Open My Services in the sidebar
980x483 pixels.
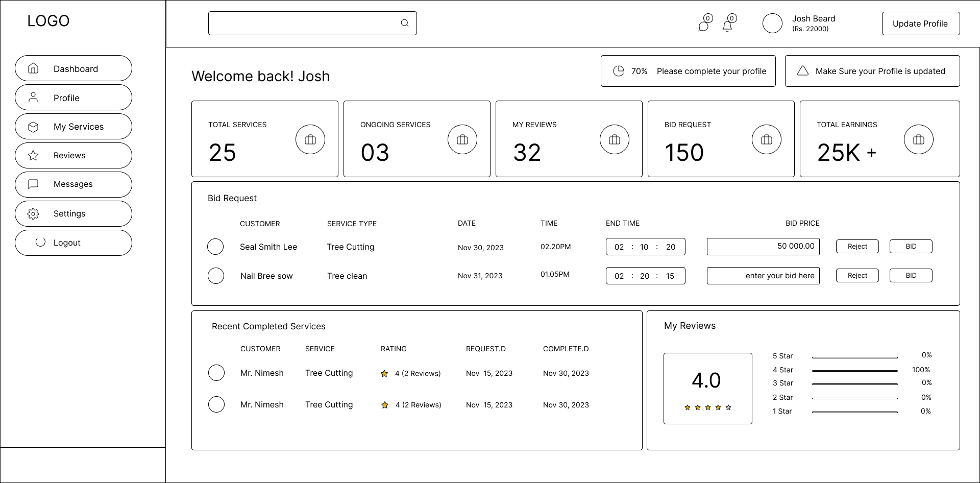point(73,127)
